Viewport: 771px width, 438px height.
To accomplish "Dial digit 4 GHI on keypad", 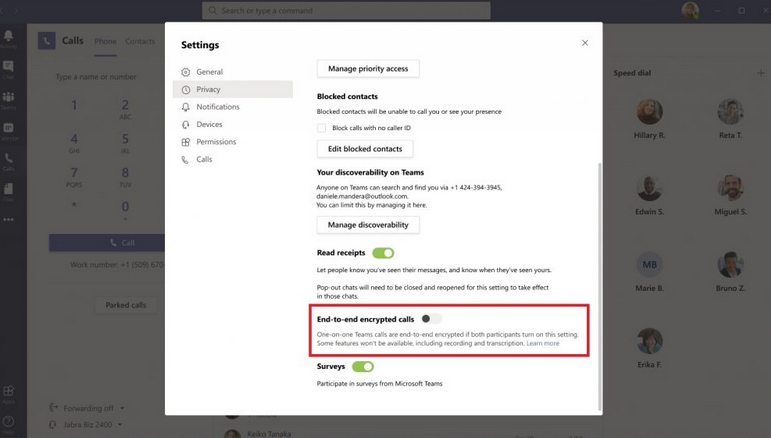I will (x=74, y=143).
